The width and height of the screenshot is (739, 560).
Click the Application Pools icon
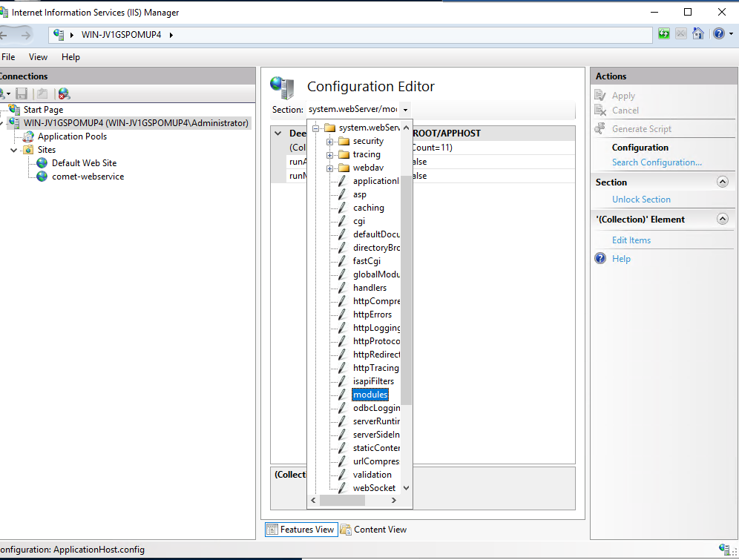coord(28,136)
